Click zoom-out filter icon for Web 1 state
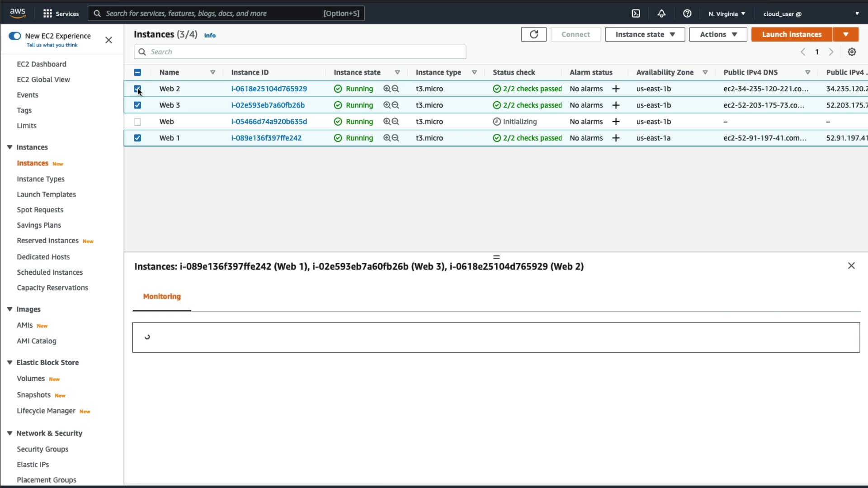 coord(396,138)
